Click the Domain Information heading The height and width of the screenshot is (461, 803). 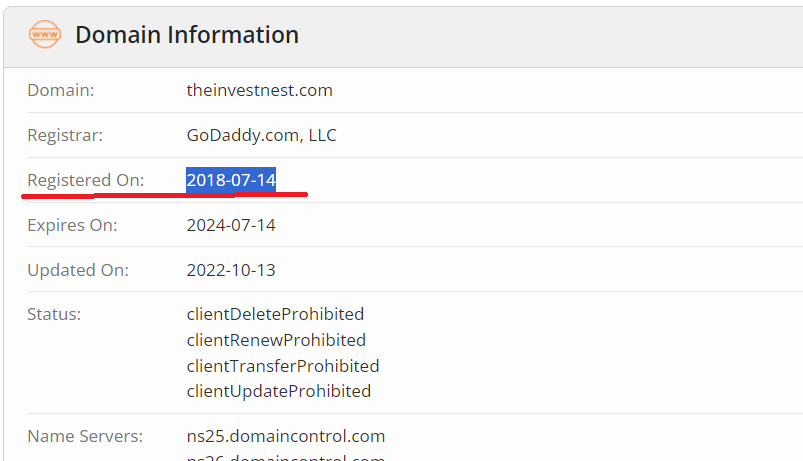click(187, 35)
